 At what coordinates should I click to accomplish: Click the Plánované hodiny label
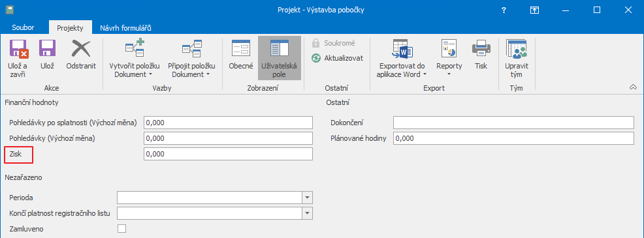pyautogui.click(x=358, y=138)
